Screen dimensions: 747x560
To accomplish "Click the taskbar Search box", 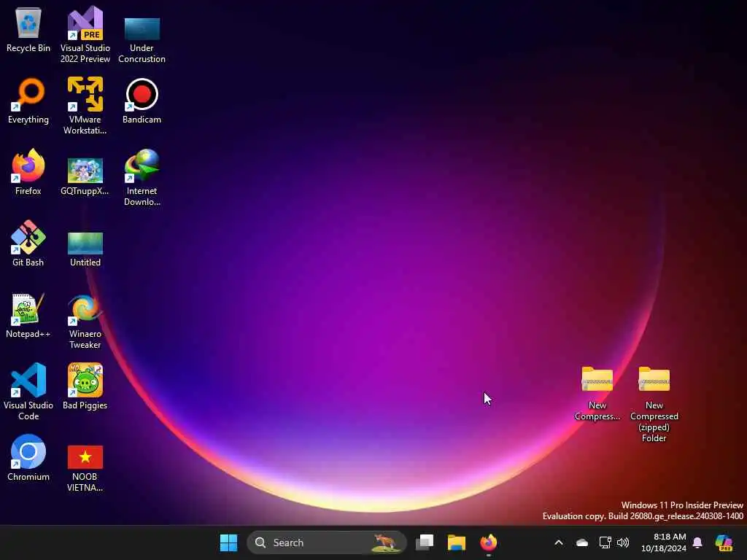I will [x=327, y=542].
